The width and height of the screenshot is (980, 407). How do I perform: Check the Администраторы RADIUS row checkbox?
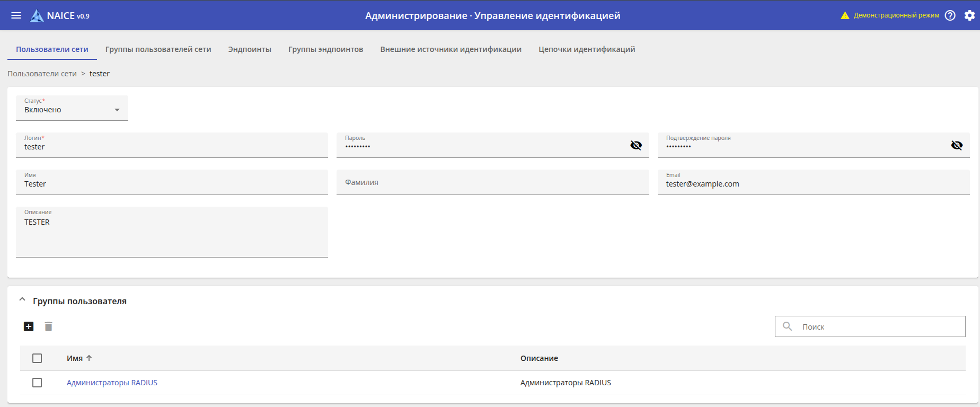[x=37, y=383]
